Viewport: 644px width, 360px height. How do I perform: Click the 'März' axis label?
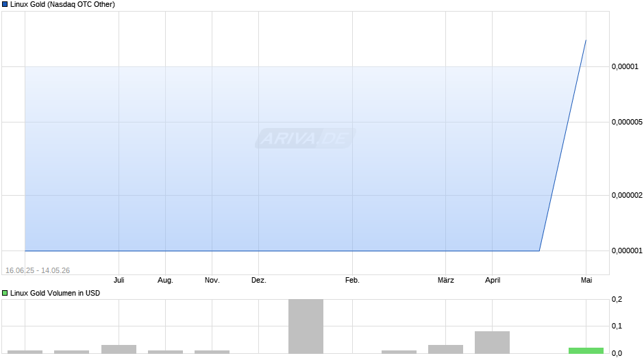pos(445,281)
